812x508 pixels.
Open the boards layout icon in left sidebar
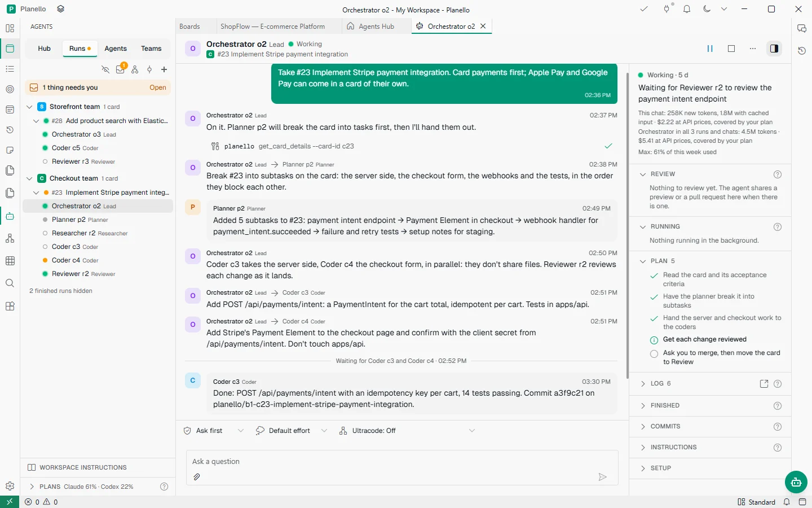coord(10,28)
